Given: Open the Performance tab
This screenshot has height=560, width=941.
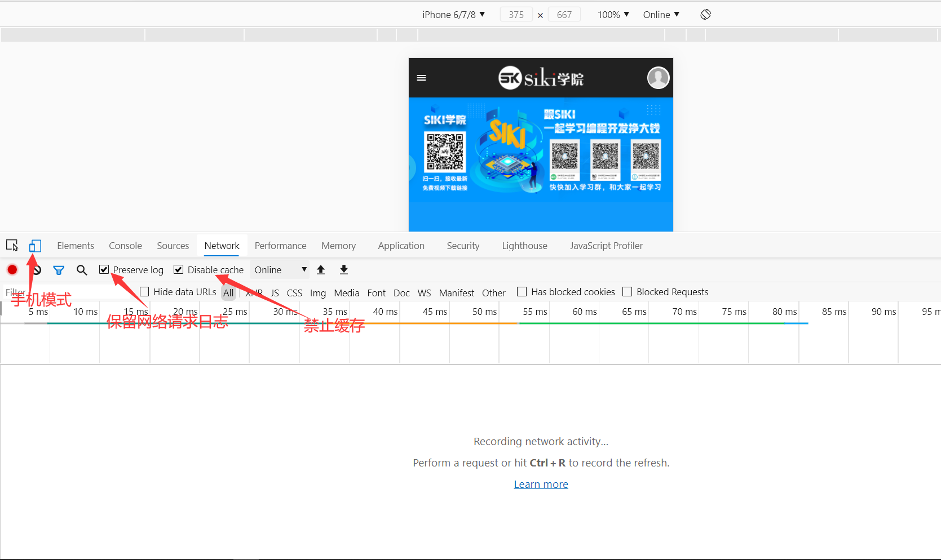Looking at the screenshot, I should click(281, 246).
